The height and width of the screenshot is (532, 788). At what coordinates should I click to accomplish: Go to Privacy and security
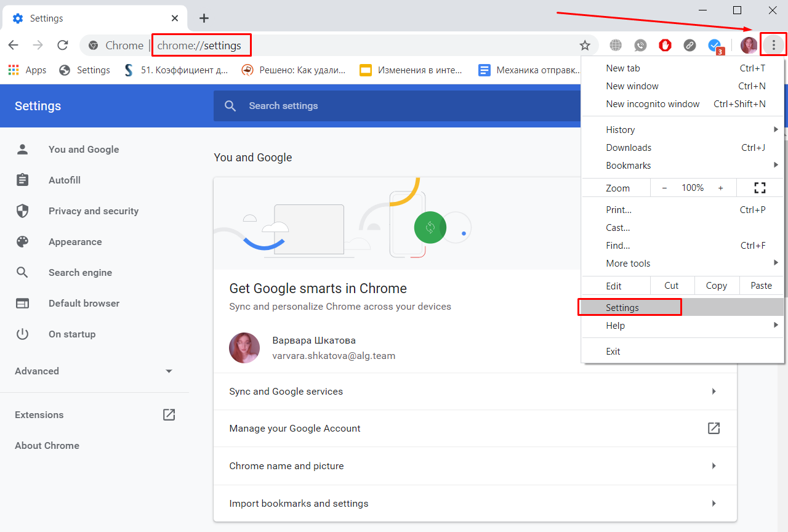(x=94, y=211)
